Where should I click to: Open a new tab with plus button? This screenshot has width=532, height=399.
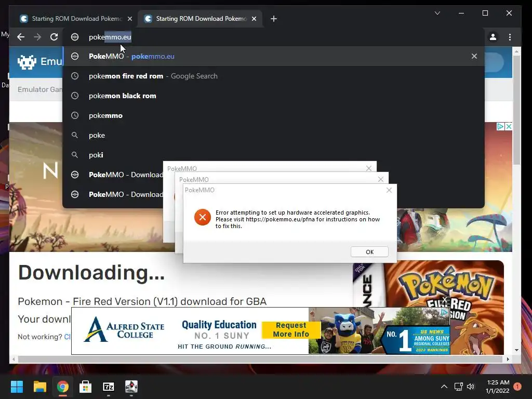point(274,19)
